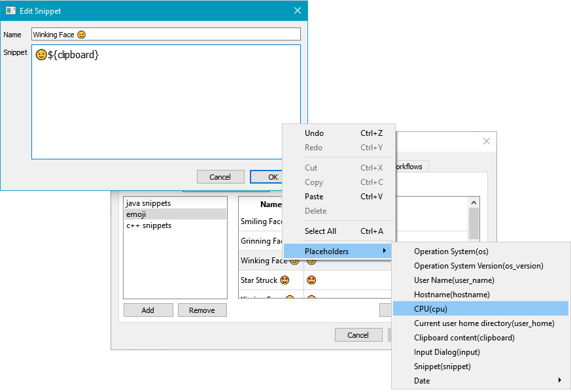Click the scrollbar up arrow in snippet table
Viewport: 571px width, 392px height.
point(474,203)
